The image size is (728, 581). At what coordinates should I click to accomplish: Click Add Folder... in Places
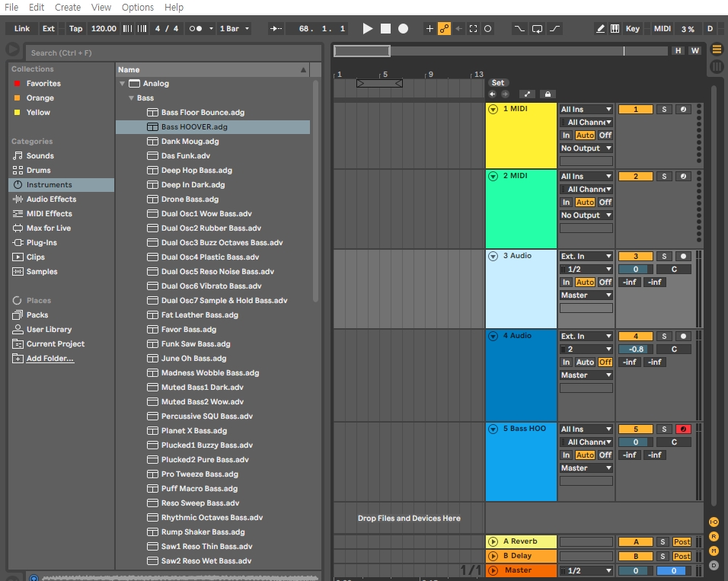(x=49, y=359)
